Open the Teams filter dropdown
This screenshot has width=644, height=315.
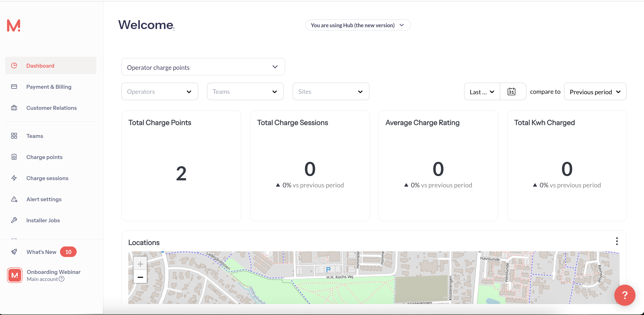click(x=245, y=92)
